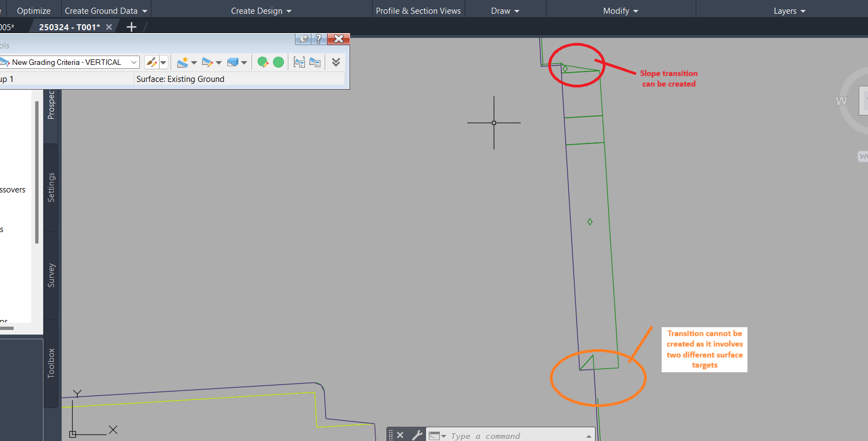Expand the arrow beside the brush icon
868x441 pixels.
(x=163, y=63)
